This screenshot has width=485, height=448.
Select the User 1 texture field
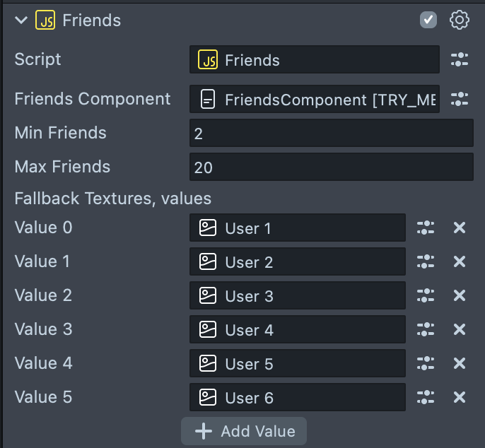[297, 228]
